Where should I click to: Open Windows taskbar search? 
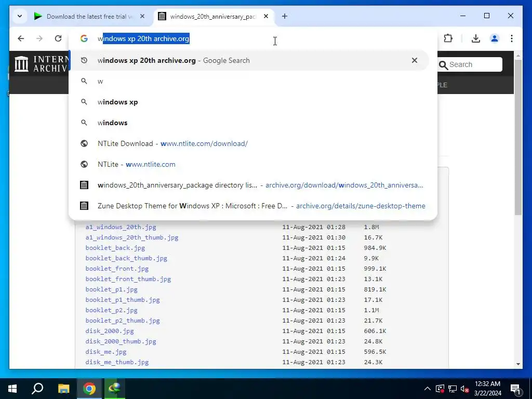(37, 389)
